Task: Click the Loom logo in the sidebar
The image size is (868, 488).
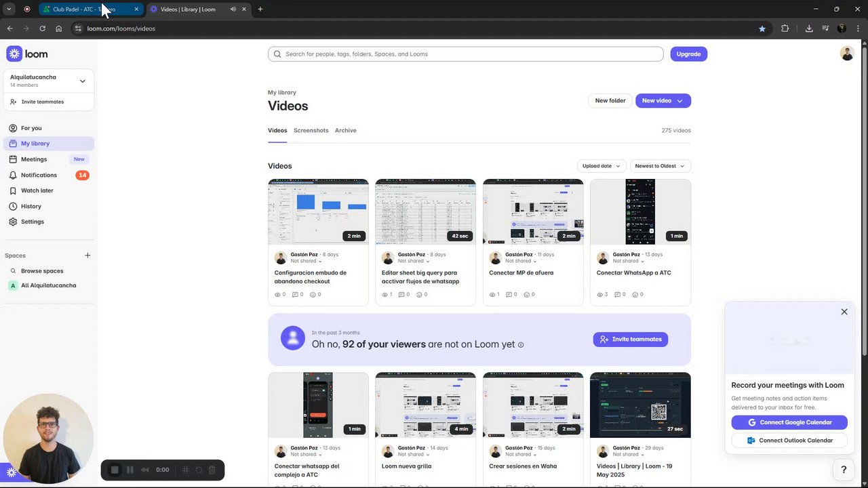Action: pyautogui.click(x=27, y=54)
